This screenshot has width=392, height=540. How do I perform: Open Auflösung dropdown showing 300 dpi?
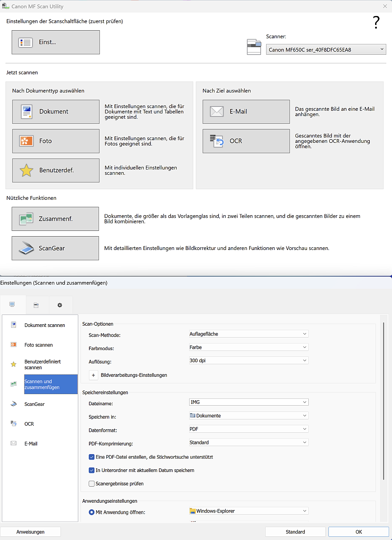click(x=249, y=360)
